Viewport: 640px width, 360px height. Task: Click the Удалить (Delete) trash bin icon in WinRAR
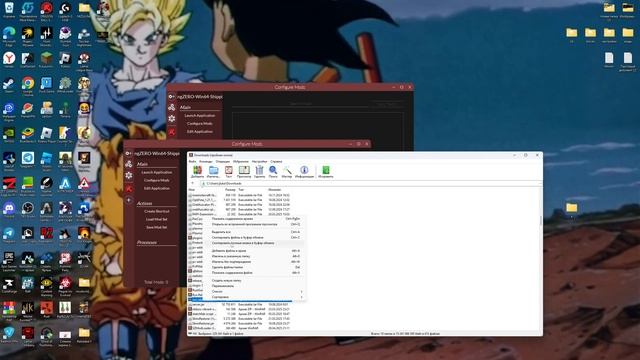click(260, 171)
